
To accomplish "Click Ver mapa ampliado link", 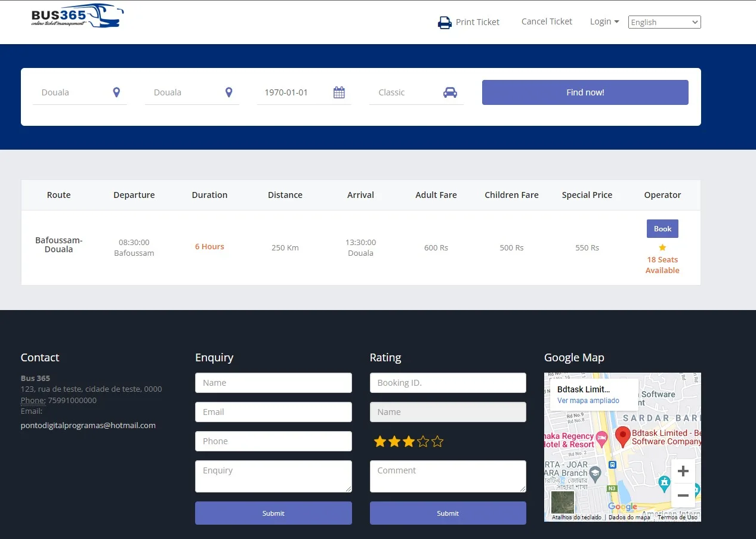I will click(588, 401).
